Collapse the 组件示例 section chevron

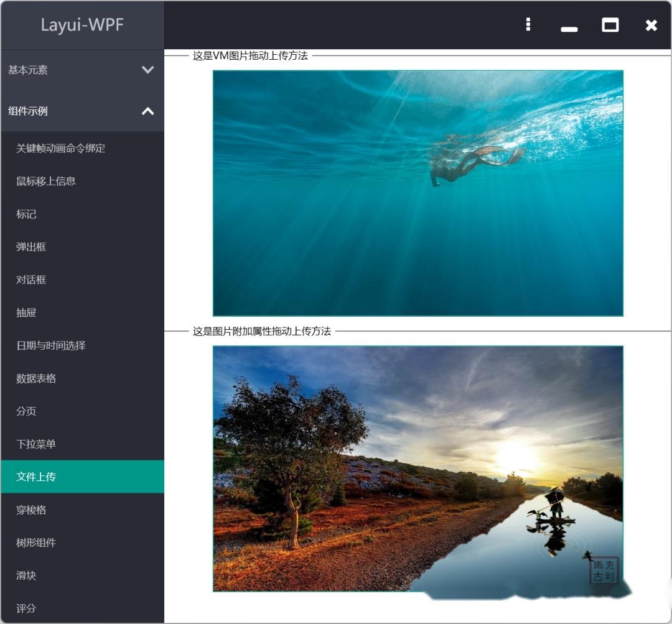tap(147, 112)
